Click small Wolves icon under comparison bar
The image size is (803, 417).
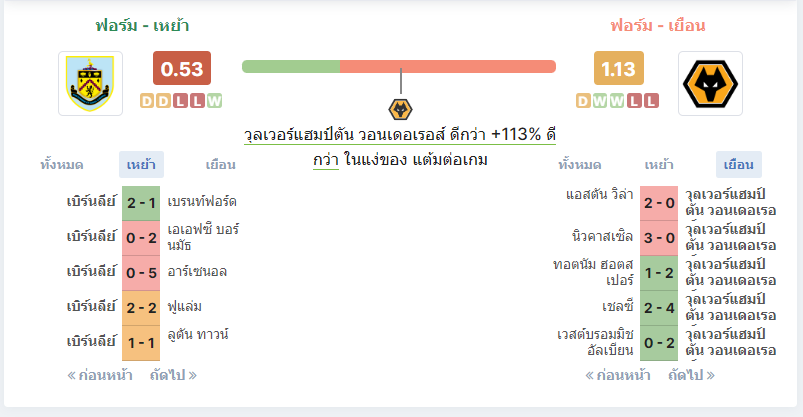click(400, 110)
